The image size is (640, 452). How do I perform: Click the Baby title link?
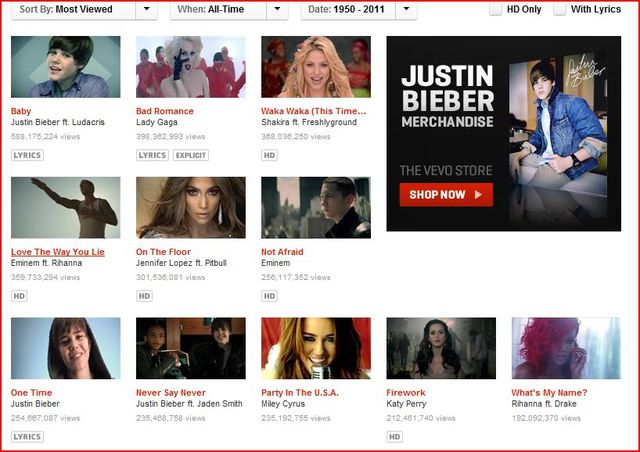click(x=21, y=111)
